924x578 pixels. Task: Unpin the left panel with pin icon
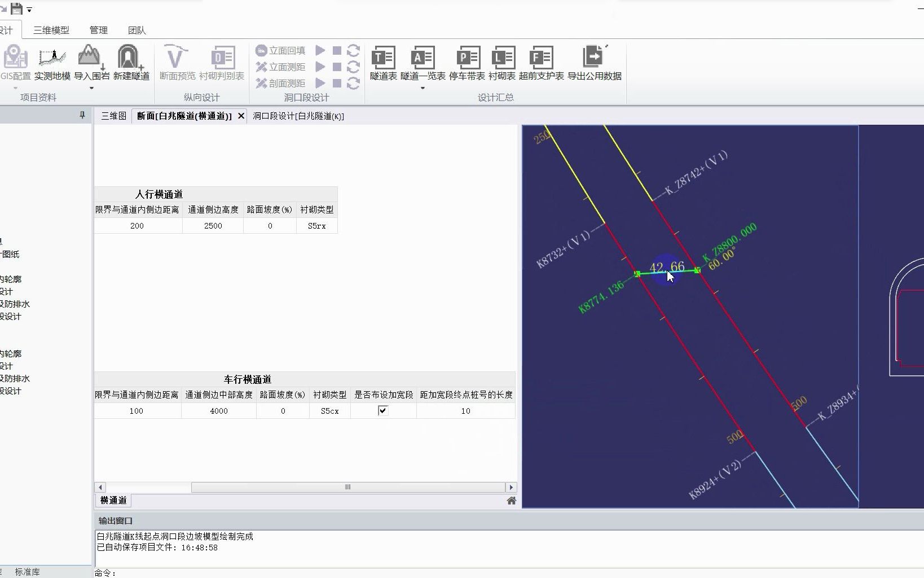pyautogui.click(x=82, y=115)
